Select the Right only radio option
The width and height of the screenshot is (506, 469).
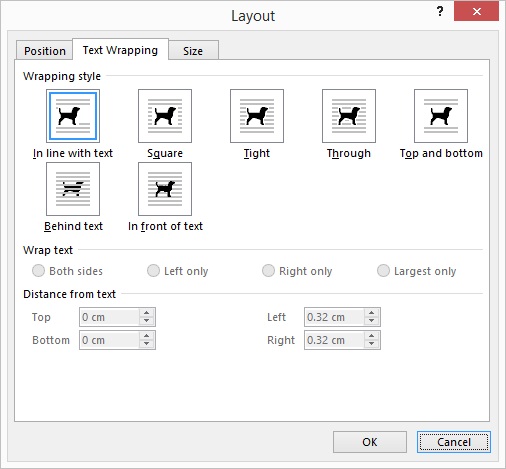268,271
